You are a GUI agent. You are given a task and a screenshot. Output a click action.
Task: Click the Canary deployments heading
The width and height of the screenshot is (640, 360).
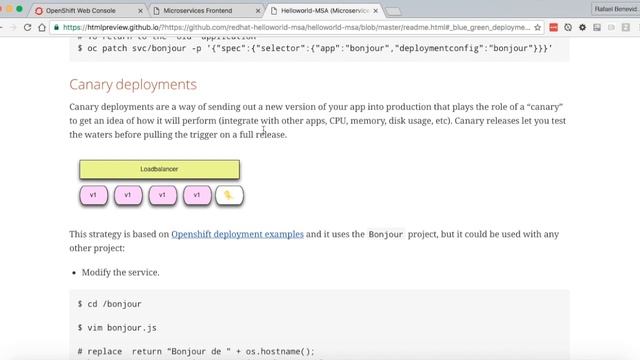pyautogui.click(x=133, y=84)
